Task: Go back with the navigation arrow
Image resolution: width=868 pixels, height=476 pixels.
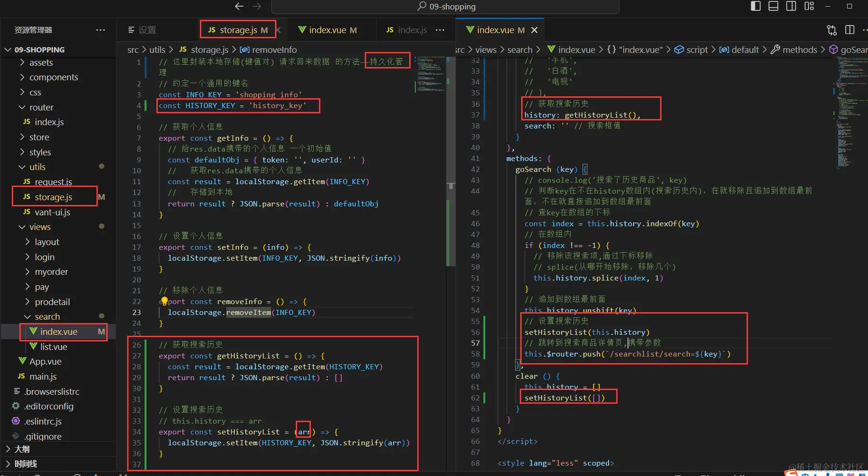Action: [239, 6]
